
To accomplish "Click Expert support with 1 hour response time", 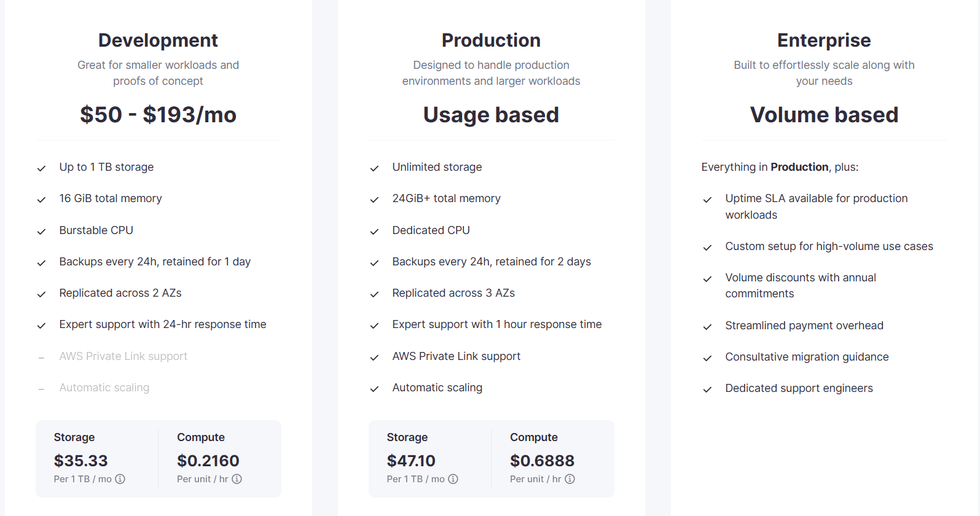I will coord(496,324).
